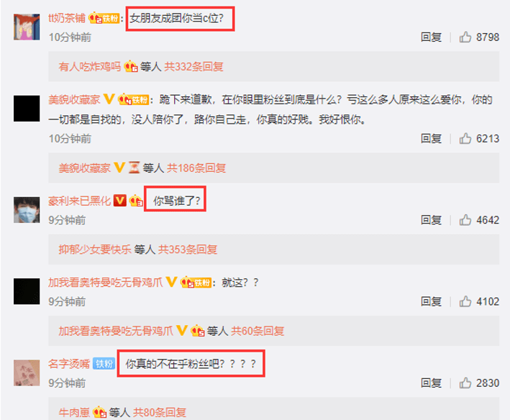Click the 铁粉 crown badge next to tt奶茶铺
The height and width of the screenshot is (420, 510).
[x=104, y=18]
